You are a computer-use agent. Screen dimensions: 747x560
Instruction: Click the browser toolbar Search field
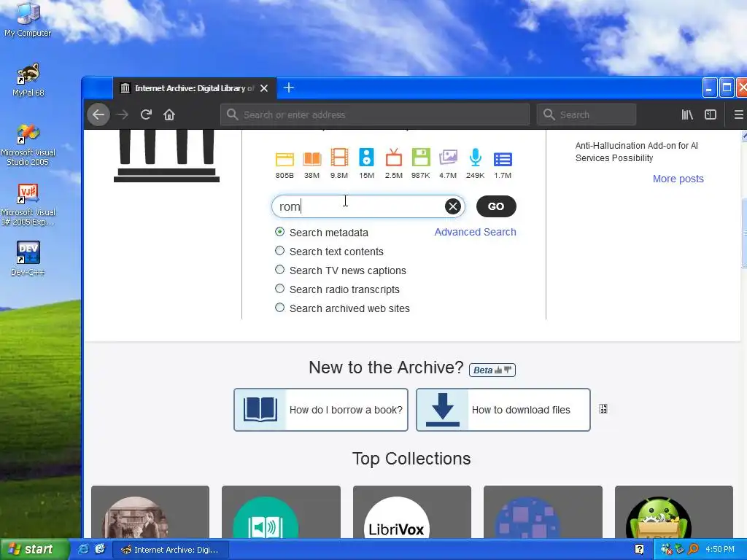pos(587,114)
